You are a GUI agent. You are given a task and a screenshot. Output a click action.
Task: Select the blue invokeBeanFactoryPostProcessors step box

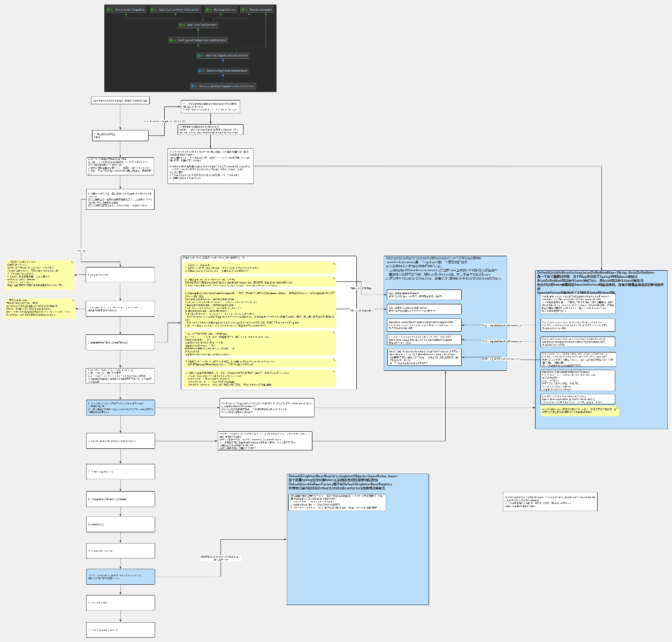point(120,408)
